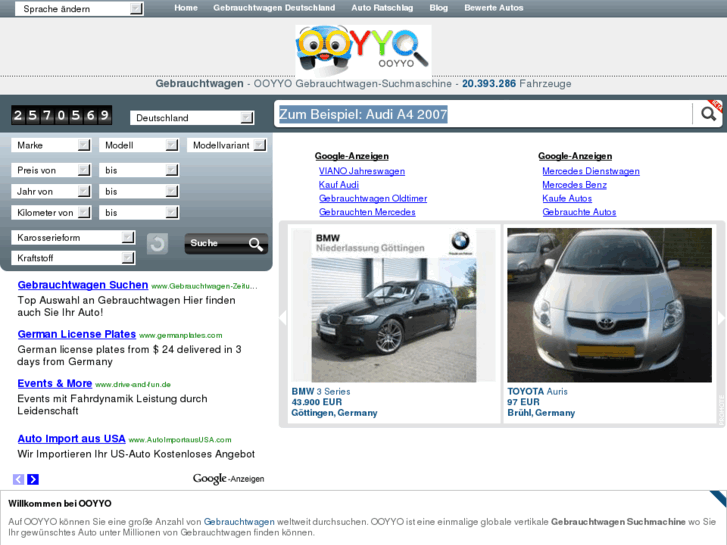Click Brühl, Germany location text
The height and width of the screenshot is (545, 727).
[541, 413]
